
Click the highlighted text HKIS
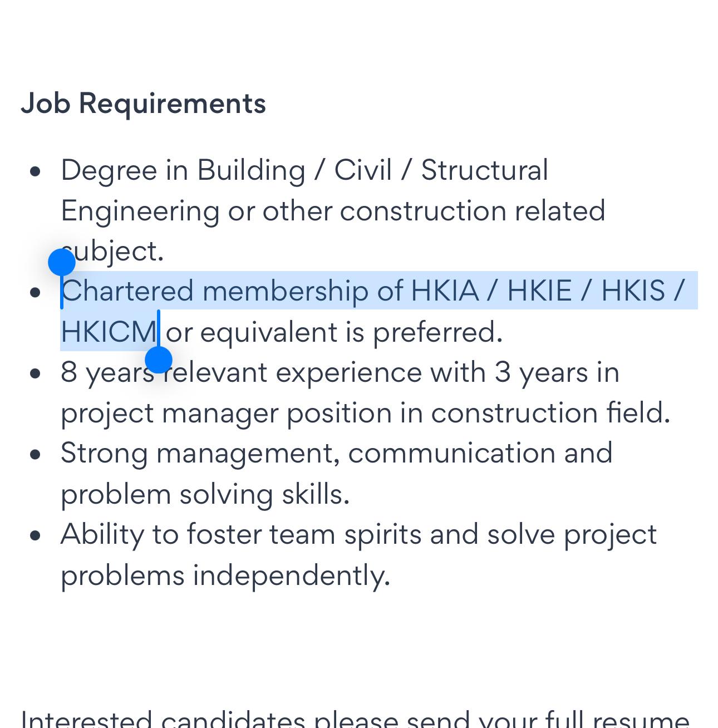(633, 291)
